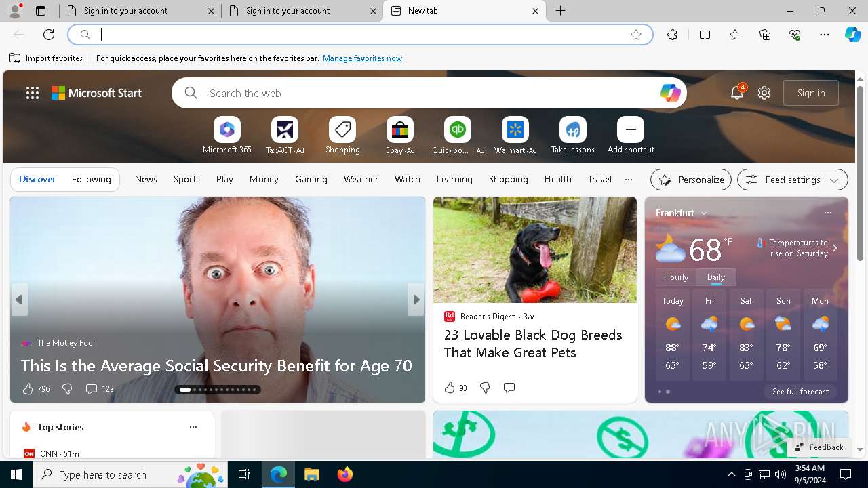Open File Explorer from taskbar
The image size is (868, 488).
coord(312,474)
